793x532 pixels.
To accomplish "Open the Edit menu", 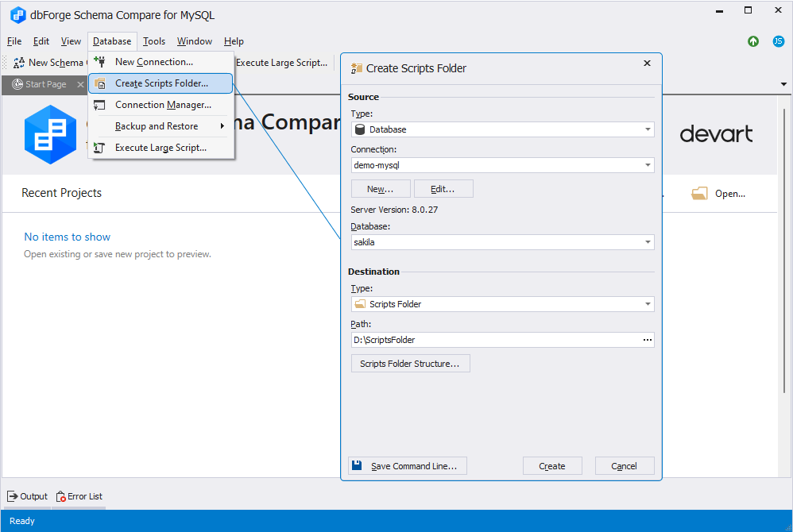I will 41,41.
